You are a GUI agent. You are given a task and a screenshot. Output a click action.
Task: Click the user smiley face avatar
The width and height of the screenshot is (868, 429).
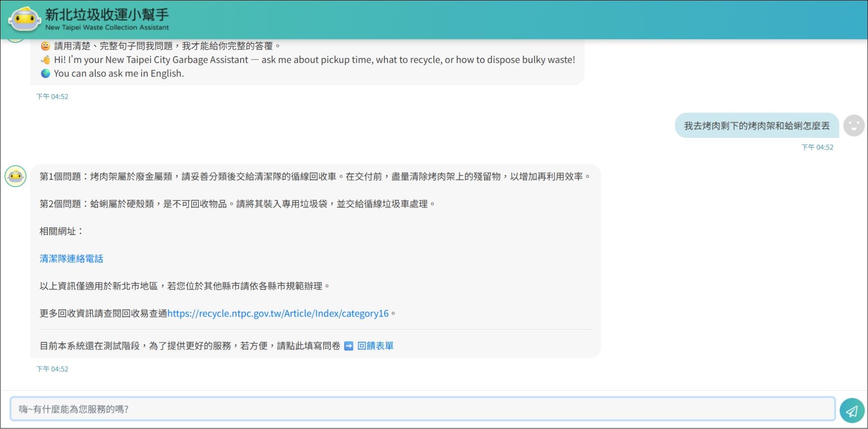[854, 125]
